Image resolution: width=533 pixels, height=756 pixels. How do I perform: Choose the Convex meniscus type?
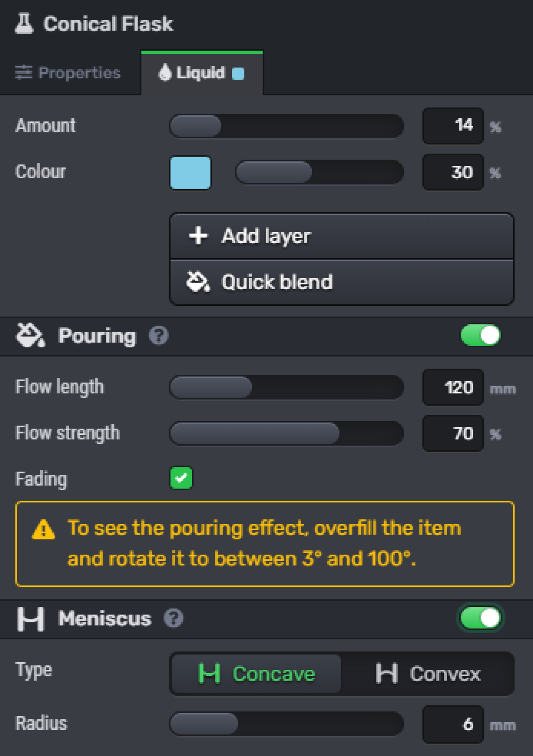[428, 674]
